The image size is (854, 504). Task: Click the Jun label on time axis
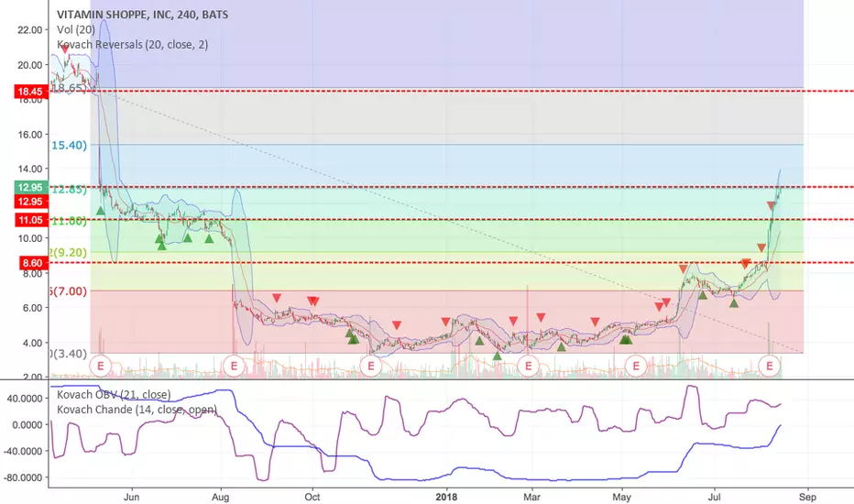[132, 497]
